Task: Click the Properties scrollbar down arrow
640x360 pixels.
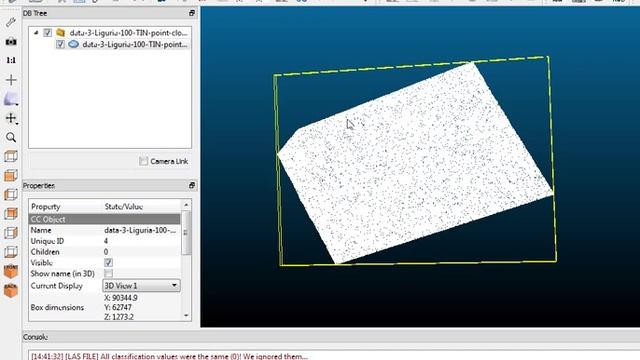Action: (186, 316)
